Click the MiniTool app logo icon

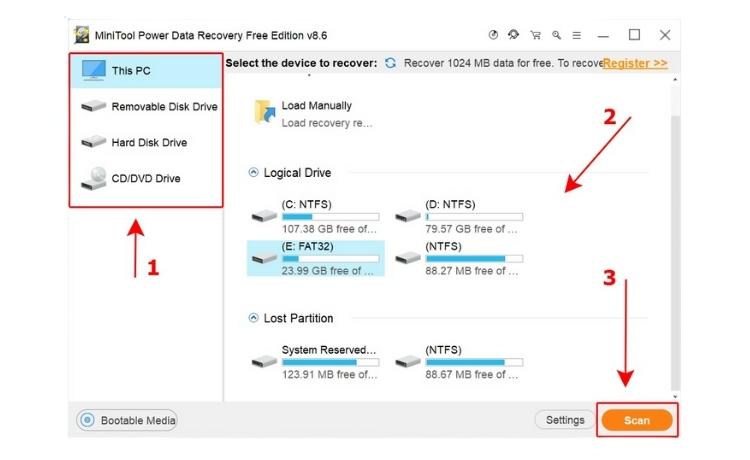click(x=81, y=35)
